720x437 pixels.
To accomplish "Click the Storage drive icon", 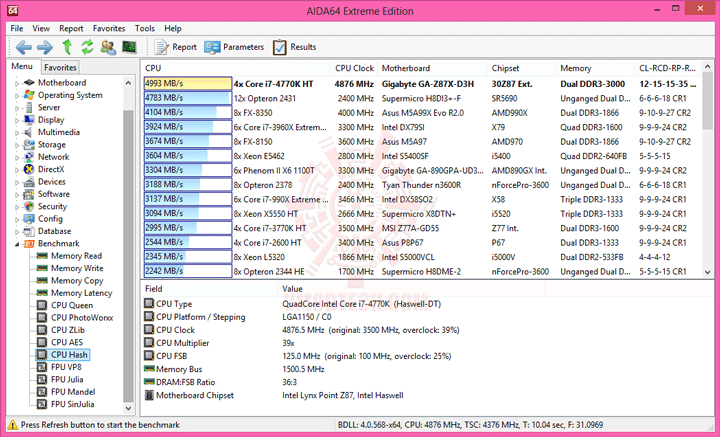I will (x=29, y=145).
